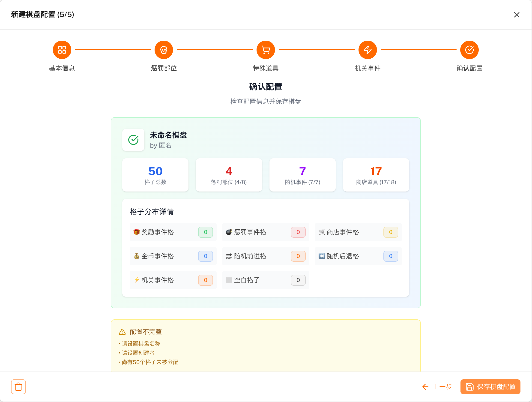
Task: Click the 奖励事件格 green count badge
Action: pyautogui.click(x=205, y=232)
